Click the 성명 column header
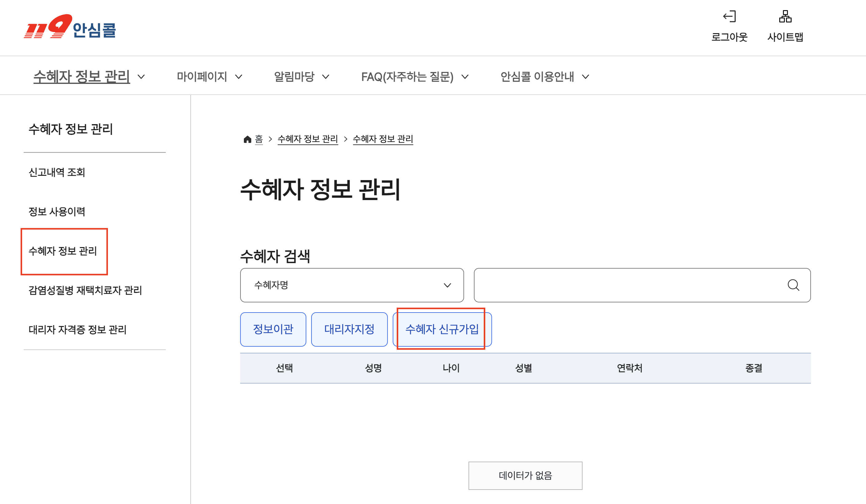The width and height of the screenshot is (866, 504). coord(374,368)
